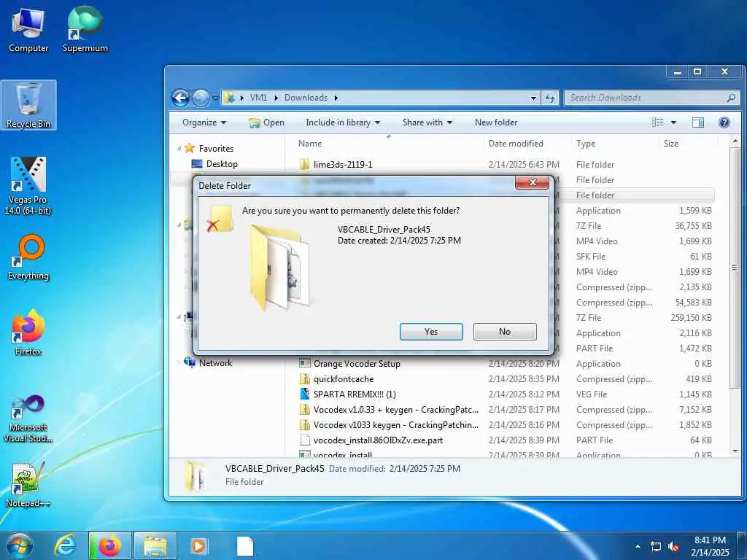Select the Vegas Pro 14.0 desktop shortcut
747x560 pixels.
click(28, 186)
